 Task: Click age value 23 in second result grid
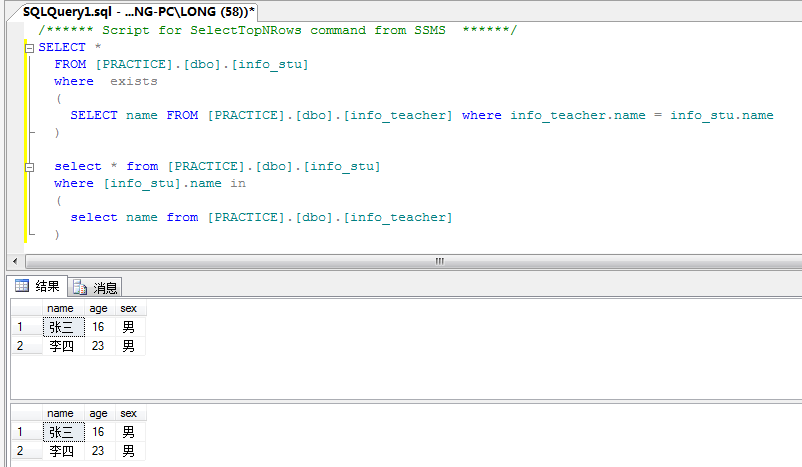point(99,451)
